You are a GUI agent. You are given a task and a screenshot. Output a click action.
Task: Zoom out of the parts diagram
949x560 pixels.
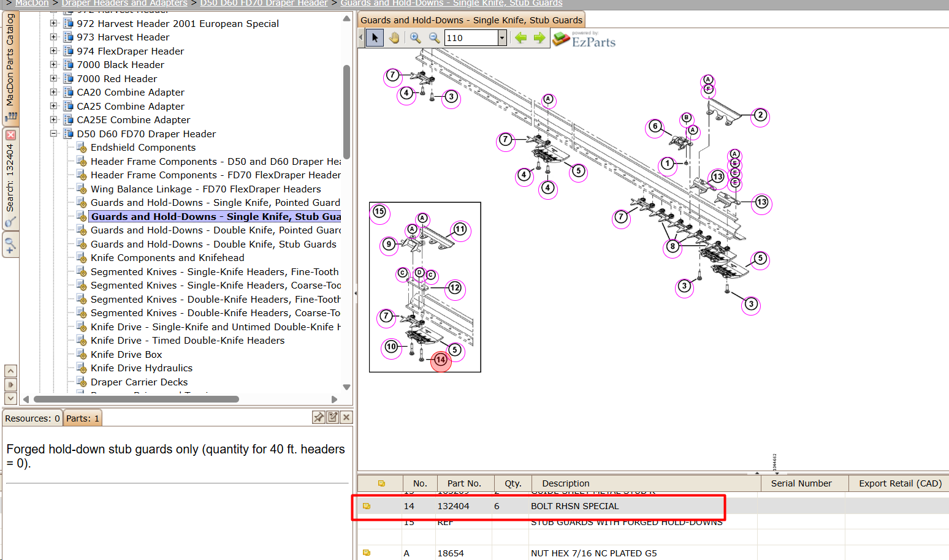point(435,38)
